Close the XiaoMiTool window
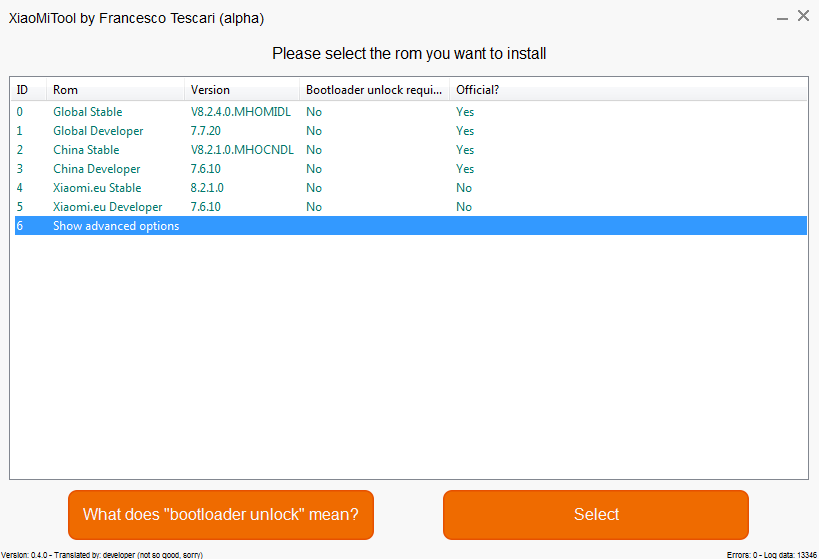 click(x=803, y=16)
